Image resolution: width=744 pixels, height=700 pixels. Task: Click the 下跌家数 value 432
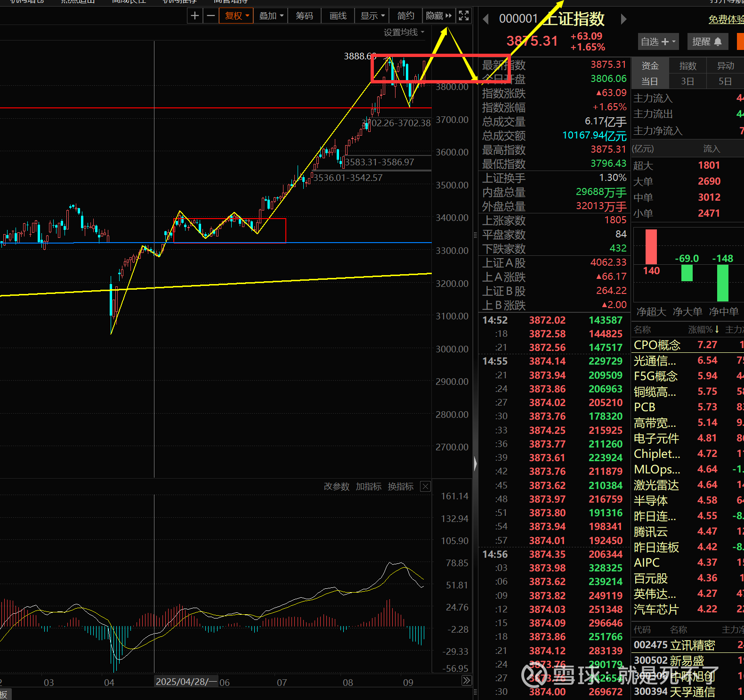(618, 248)
